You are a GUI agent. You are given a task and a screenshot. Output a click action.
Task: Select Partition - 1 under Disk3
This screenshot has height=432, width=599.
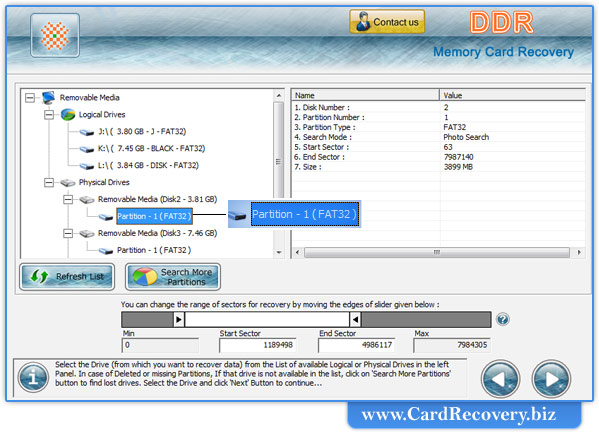click(154, 250)
